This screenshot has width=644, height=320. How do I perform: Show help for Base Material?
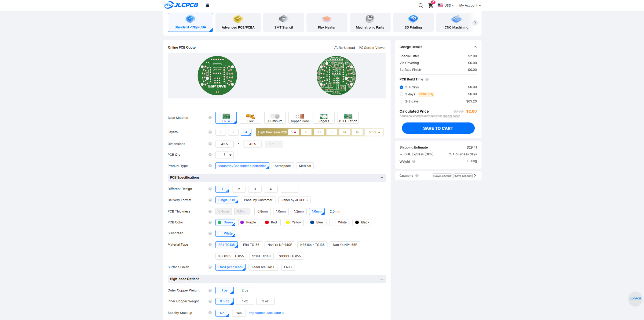pyautogui.click(x=210, y=118)
